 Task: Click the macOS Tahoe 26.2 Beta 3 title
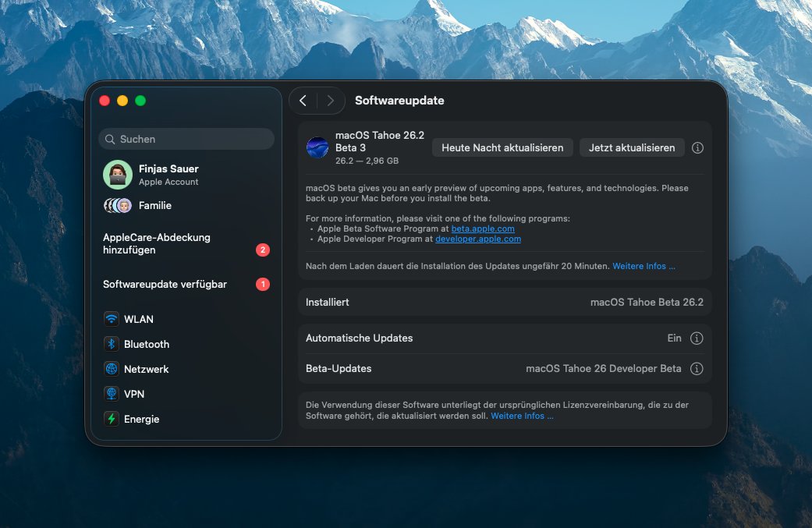tap(380, 141)
